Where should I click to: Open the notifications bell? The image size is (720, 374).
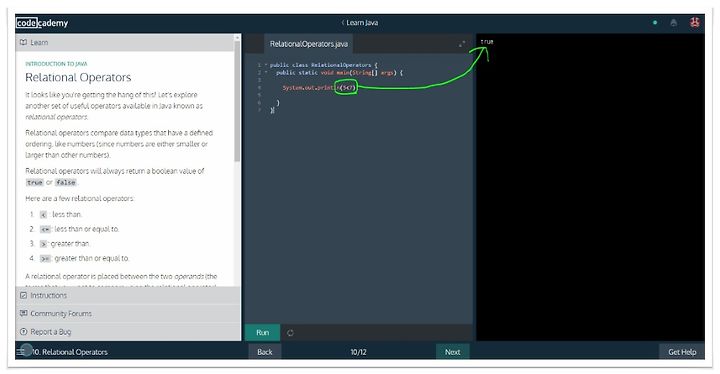pos(674,23)
